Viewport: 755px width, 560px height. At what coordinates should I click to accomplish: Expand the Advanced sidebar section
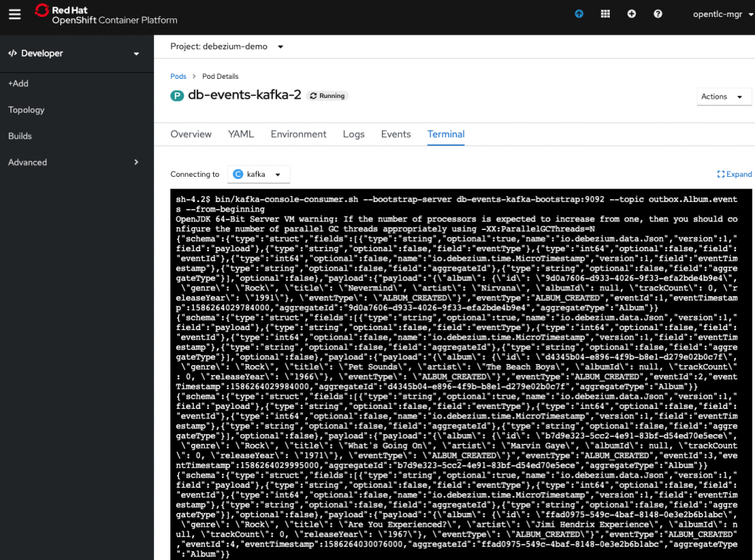tap(74, 162)
